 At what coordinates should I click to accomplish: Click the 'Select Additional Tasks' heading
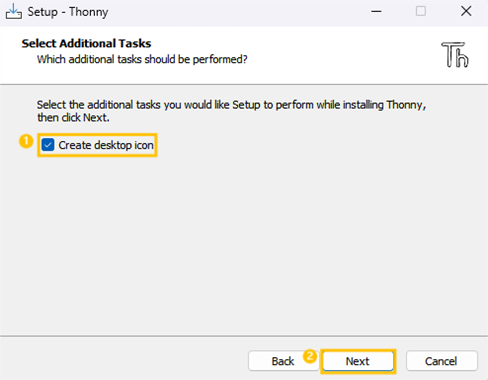[x=86, y=43]
